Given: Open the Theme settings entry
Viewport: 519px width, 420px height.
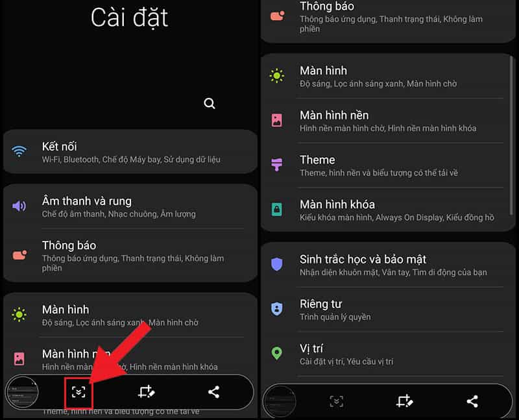Looking at the screenshot, I should [x=388, y=166].
